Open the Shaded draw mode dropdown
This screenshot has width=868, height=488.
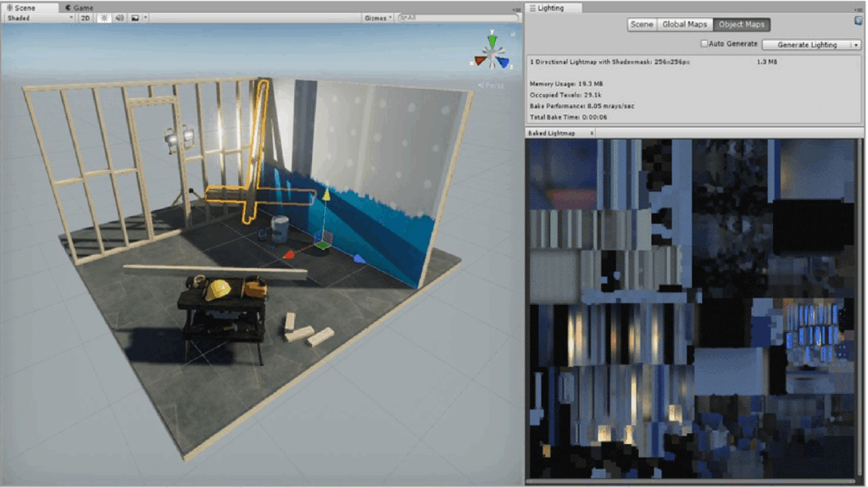pyautogui.click(x=40, y=17)
